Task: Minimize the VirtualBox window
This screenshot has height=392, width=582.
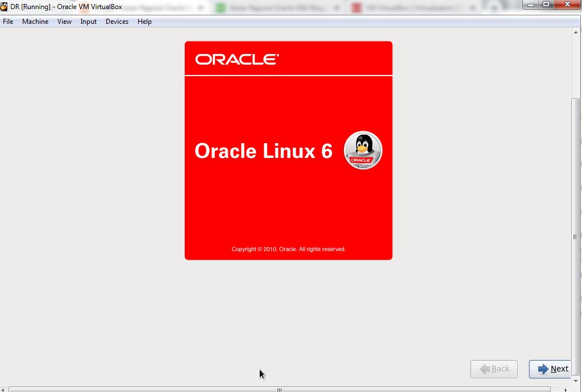Action: (531, 5)
